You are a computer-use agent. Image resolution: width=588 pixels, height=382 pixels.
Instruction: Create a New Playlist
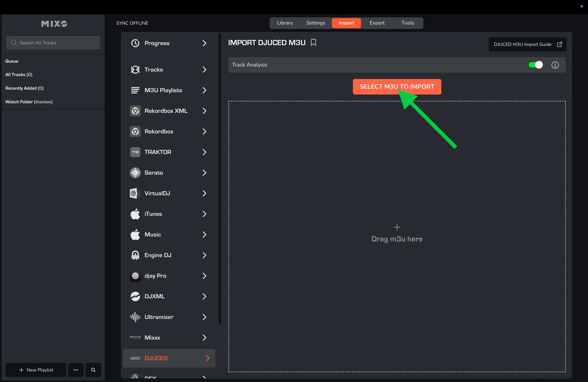pyautogui.click(x=36, y=370)
